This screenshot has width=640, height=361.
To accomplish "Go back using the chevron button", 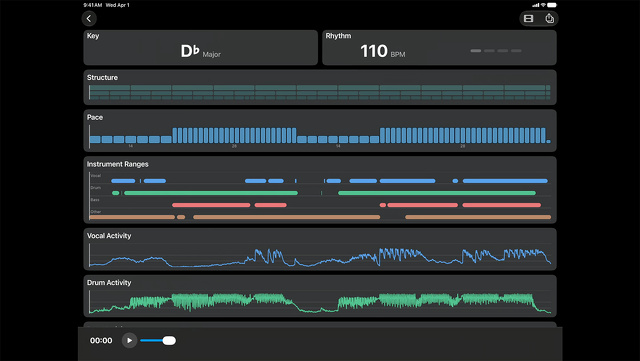I will pos(89,18).
